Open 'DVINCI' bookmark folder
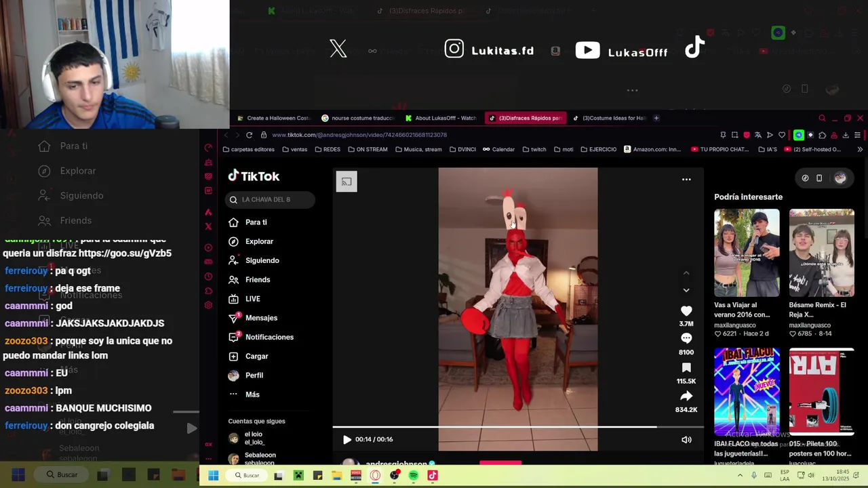The image size is (868, 488). coord(462,149)
